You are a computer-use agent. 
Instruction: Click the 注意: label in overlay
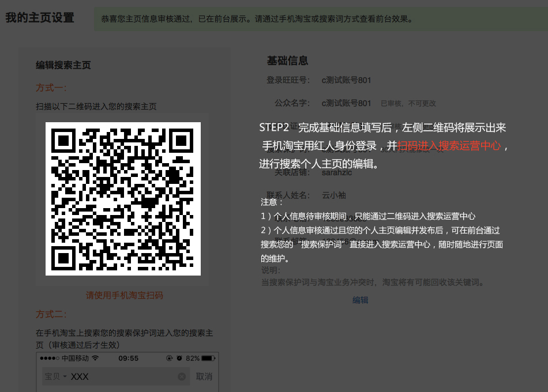click(272, 202)
